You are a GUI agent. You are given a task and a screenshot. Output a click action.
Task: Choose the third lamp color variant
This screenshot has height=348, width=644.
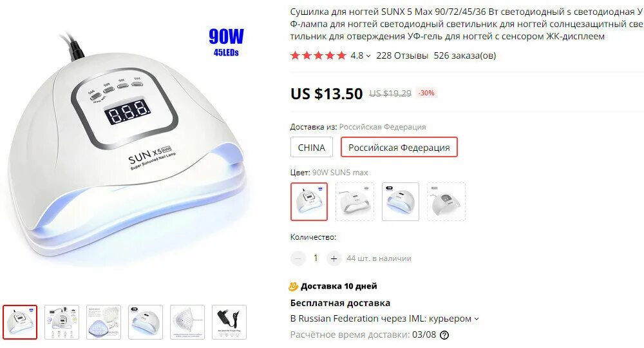tap(401, 202)
